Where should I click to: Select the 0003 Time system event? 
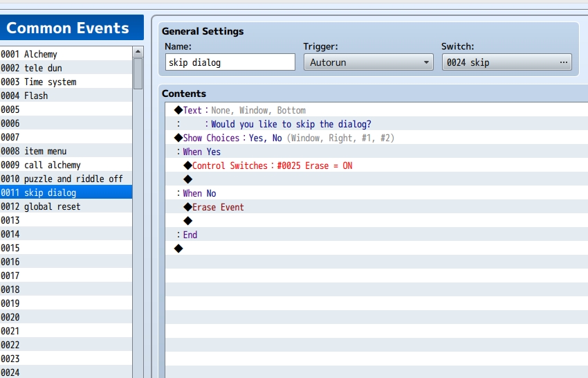coord(66,82)
